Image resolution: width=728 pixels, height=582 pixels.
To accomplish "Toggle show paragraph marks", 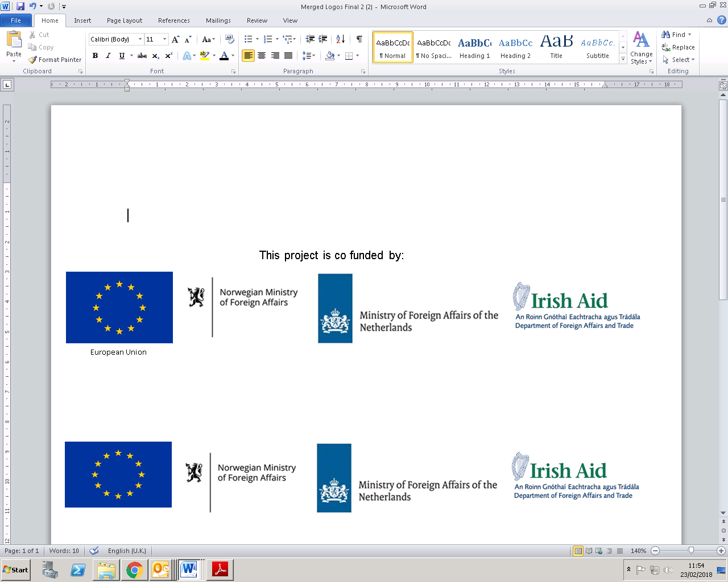I will [x=359, y=39].
